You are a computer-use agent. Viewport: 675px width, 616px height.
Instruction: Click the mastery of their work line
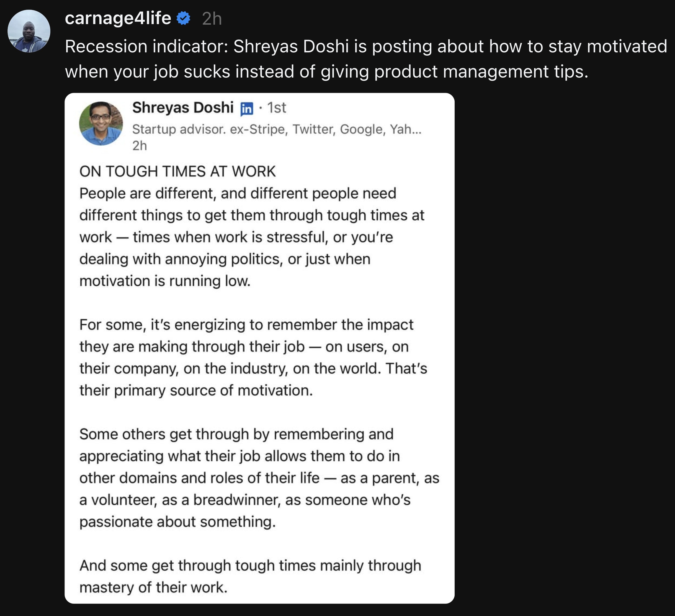[x=153, y=587]
